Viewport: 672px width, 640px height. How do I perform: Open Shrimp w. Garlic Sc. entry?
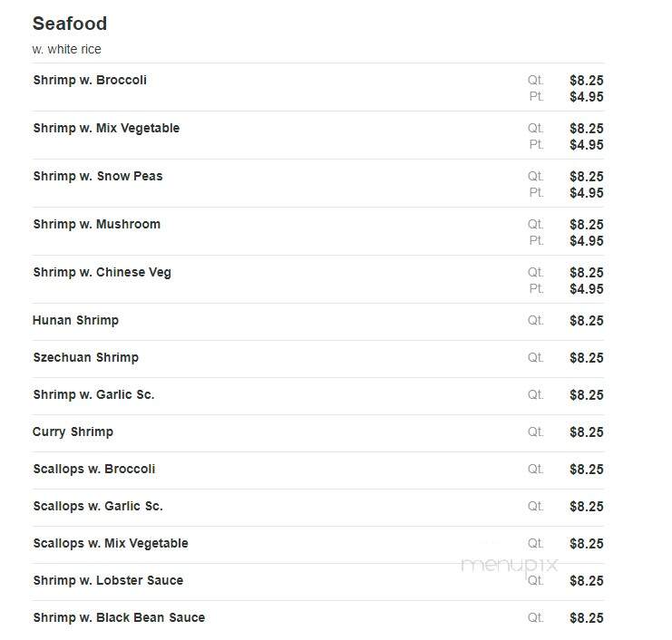93,394
